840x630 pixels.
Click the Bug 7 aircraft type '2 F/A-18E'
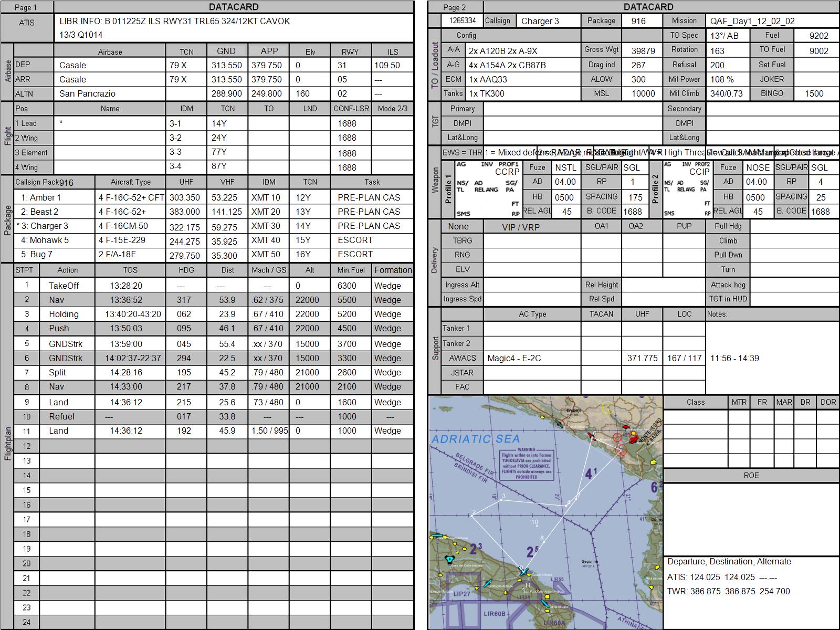point(117,254)
